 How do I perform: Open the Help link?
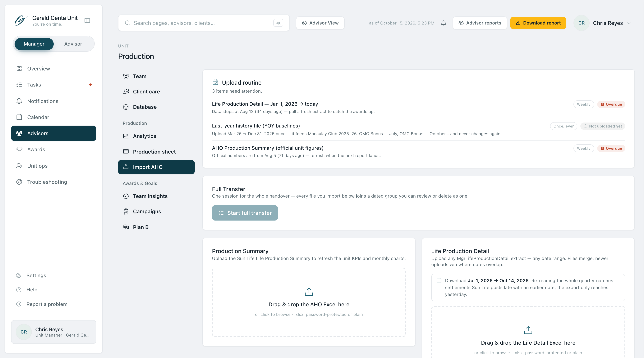[x=53, y=290]
